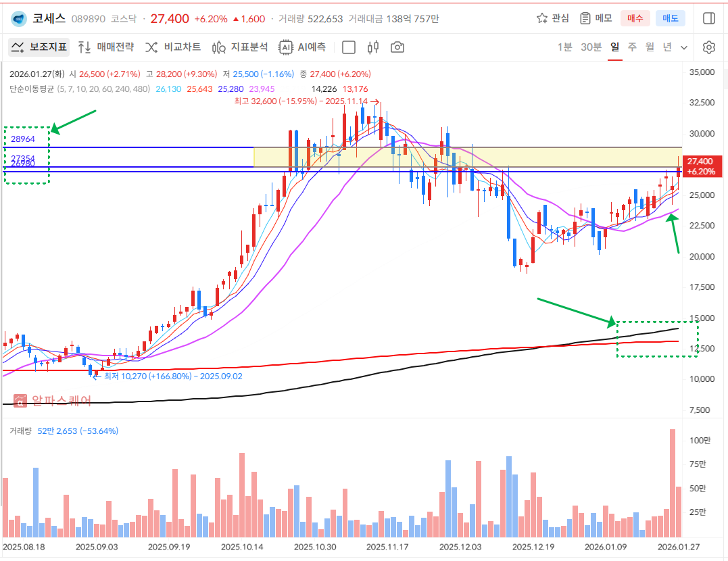Open chart settings gear icon
The image size is (728, 561).
click(x=708, y=47)
